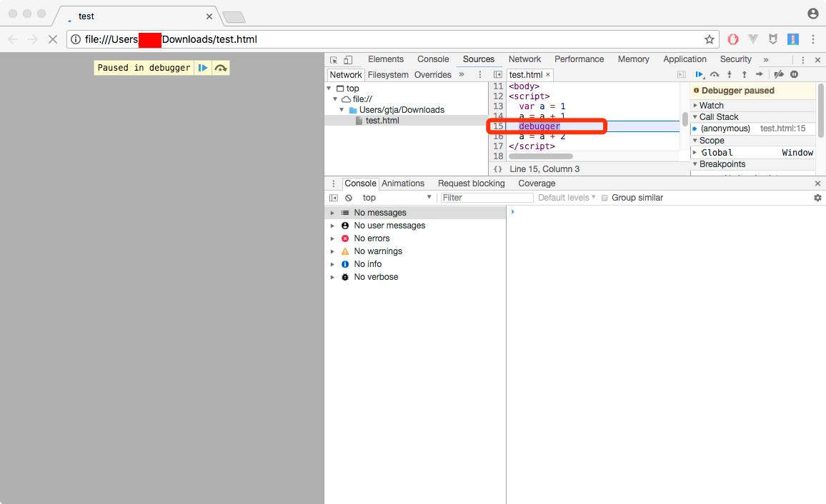This screenshot has height=504, width=826.
Task: Clear the console
Action: pyautogui.click(x=349, y=198)
